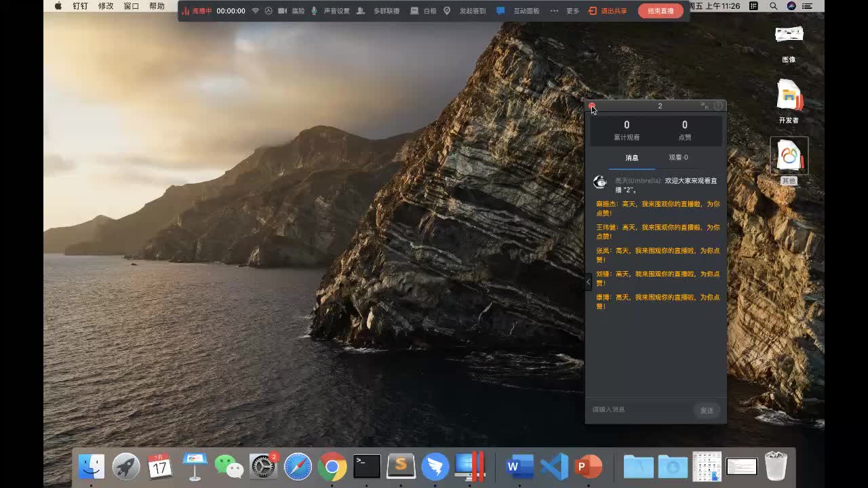This screenshot has width=868, height=488.
Task: Click the 累计观看 viewer count
Action: click(x=627, y=130)
